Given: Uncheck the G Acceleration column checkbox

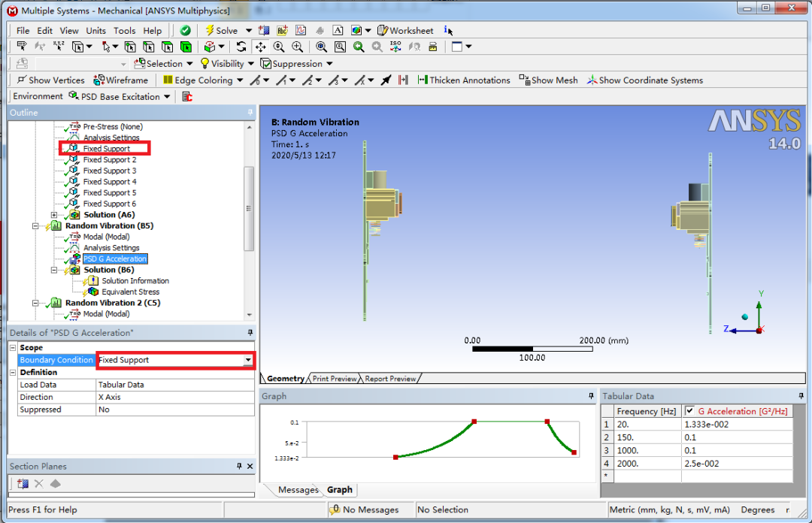Looking at the screenshot, I should pos(689,410).
